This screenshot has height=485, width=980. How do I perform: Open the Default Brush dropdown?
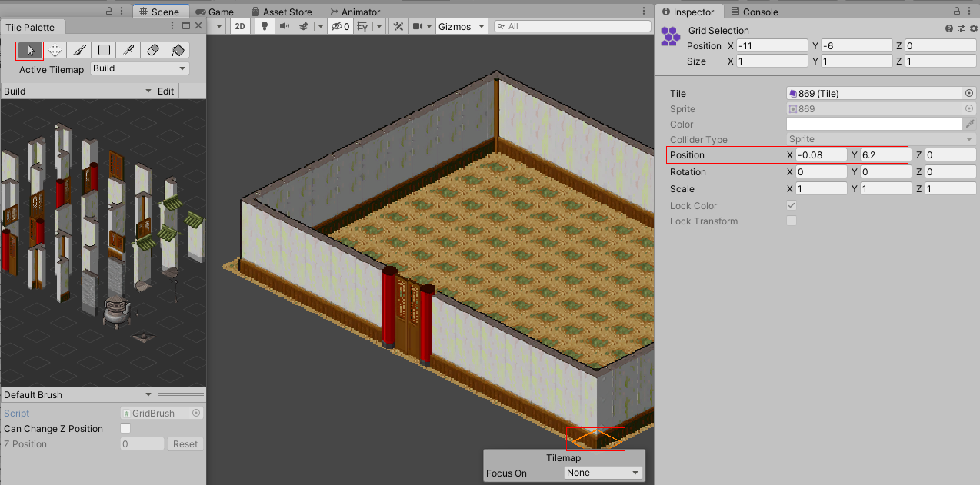[x=77, y=394]
